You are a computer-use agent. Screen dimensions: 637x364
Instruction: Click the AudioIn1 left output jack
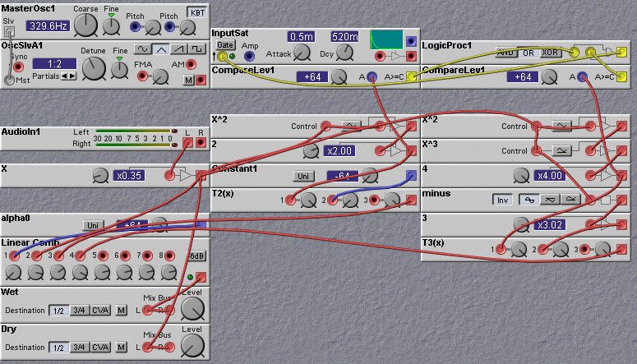point(187,143)
